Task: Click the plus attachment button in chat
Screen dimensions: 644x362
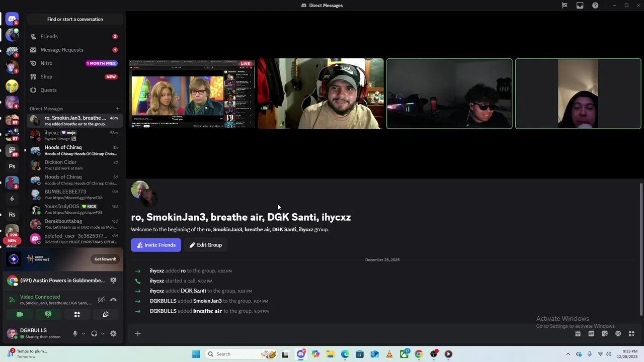Action: click(x=138, y=333)
